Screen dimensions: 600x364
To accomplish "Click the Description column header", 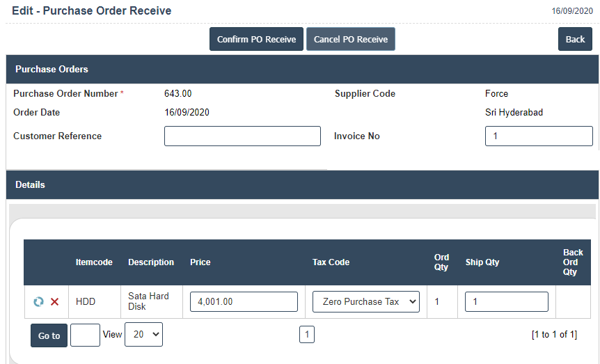I will click(x=151, y=262).
